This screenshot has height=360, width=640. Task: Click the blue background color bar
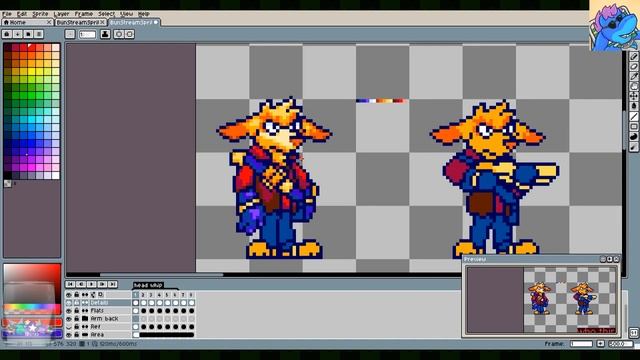(32, 334)
